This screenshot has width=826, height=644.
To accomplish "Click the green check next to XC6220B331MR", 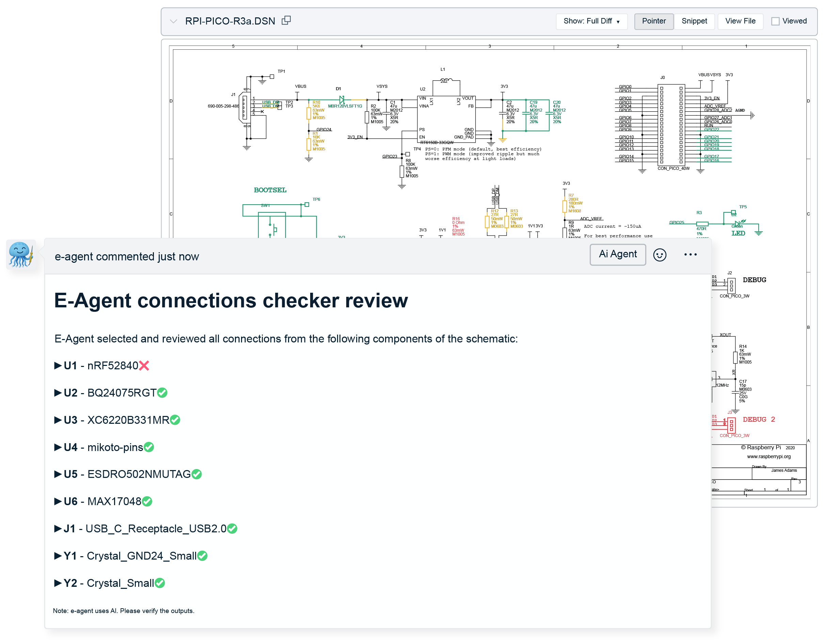I will tap(175, 420).
